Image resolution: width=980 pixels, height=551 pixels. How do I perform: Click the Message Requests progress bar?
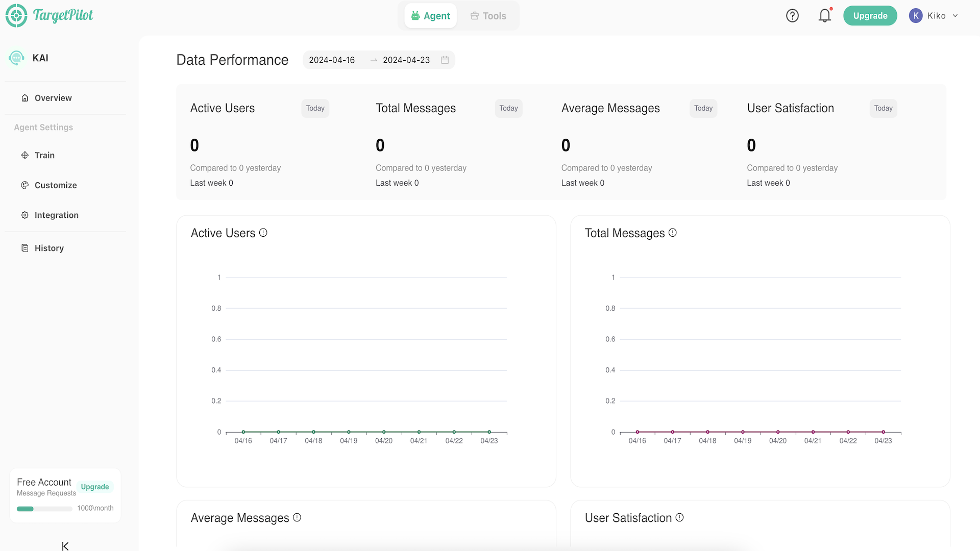(x=44, y=509)
